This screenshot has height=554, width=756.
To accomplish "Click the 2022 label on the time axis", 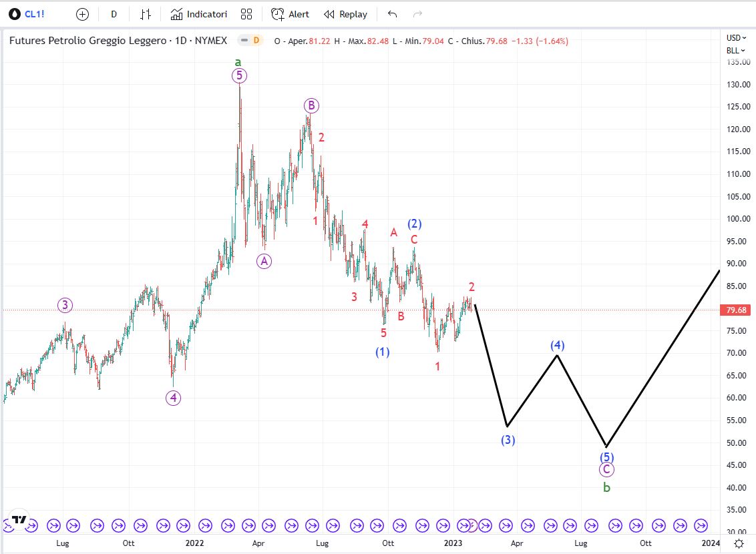I will [194, 543].
